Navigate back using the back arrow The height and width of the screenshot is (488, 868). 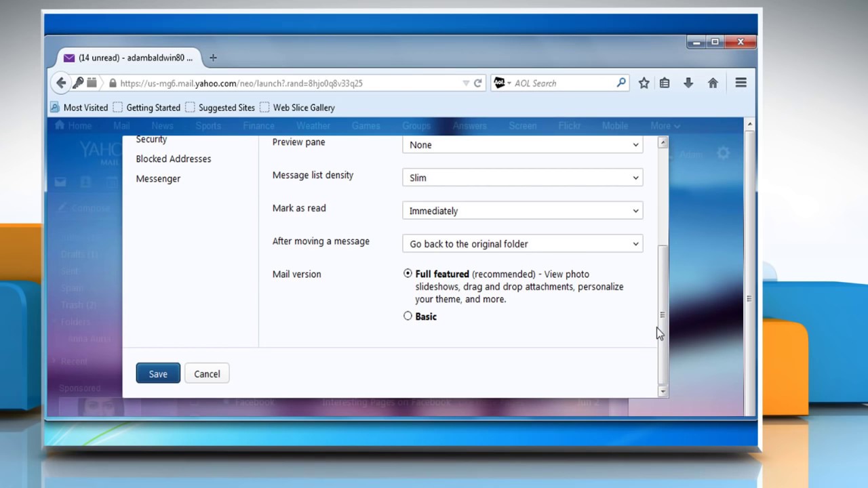coord(61,83)
